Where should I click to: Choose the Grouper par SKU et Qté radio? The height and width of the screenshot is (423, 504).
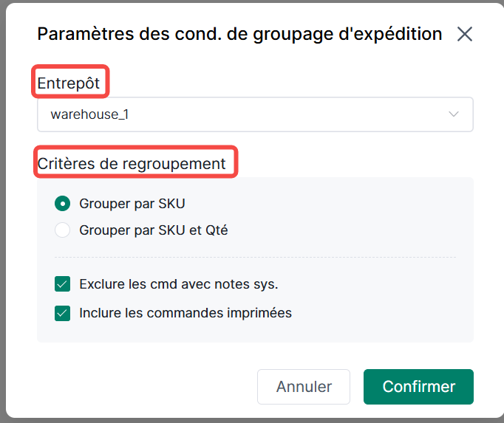point(63,230)
